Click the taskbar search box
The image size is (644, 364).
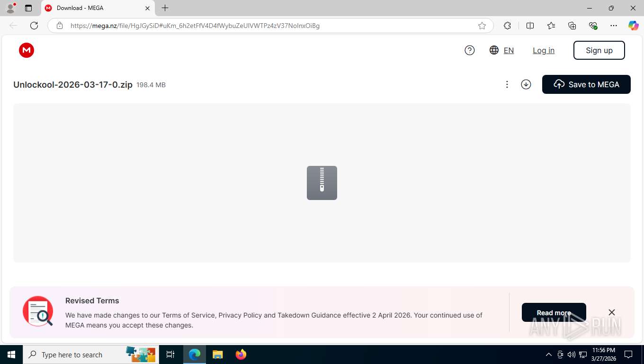[x=91, y=355]
